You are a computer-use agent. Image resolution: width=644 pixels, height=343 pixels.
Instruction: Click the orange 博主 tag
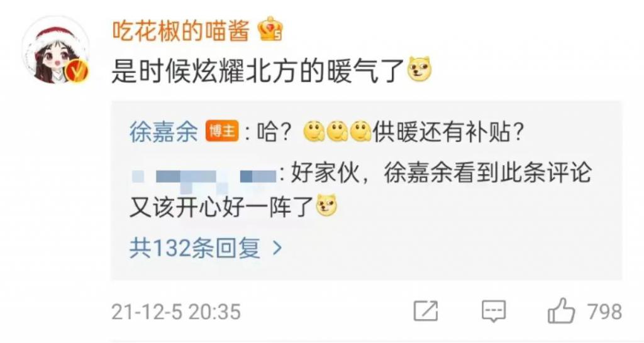(222, 132)
